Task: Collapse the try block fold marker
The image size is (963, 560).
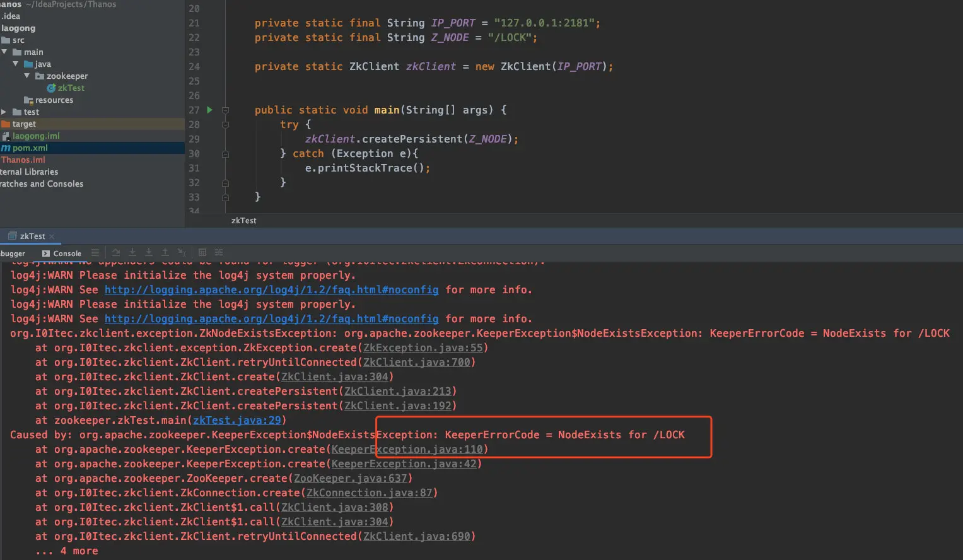Action: click(225, 125)
